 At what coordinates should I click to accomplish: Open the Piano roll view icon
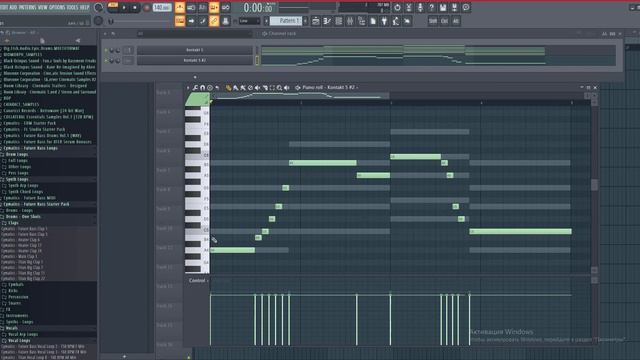click(327, 21)
